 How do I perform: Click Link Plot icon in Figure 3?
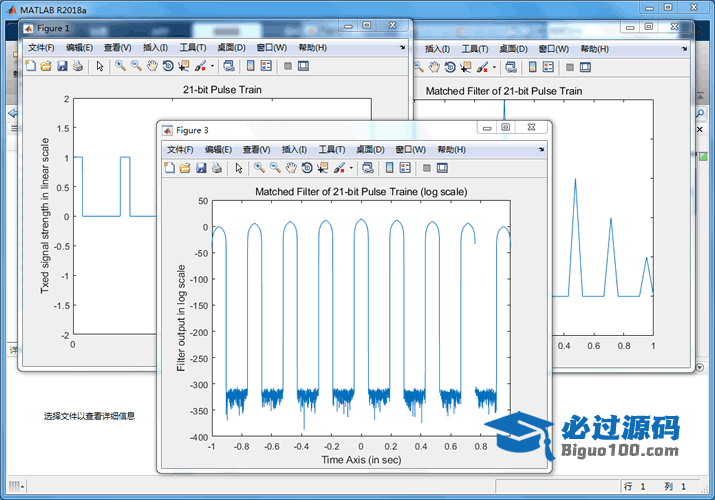[x=368, y=168]
